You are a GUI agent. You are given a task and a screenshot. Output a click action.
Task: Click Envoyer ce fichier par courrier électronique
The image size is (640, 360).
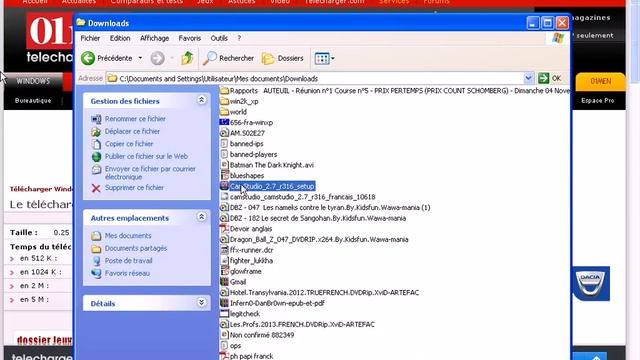tap(150, 173)
